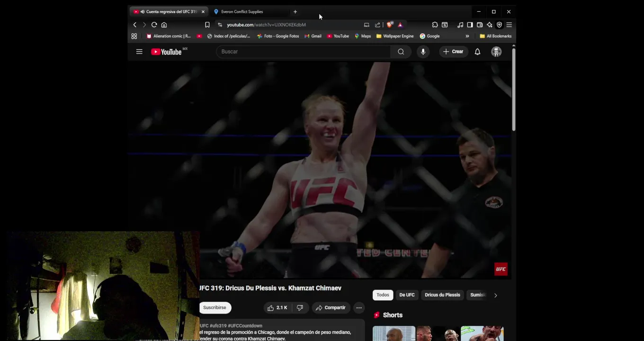The width and height of the screenshot is (644, 341).
Task: Open the Wallpaper Engine bookmark folder
Action: click(395, 36)
